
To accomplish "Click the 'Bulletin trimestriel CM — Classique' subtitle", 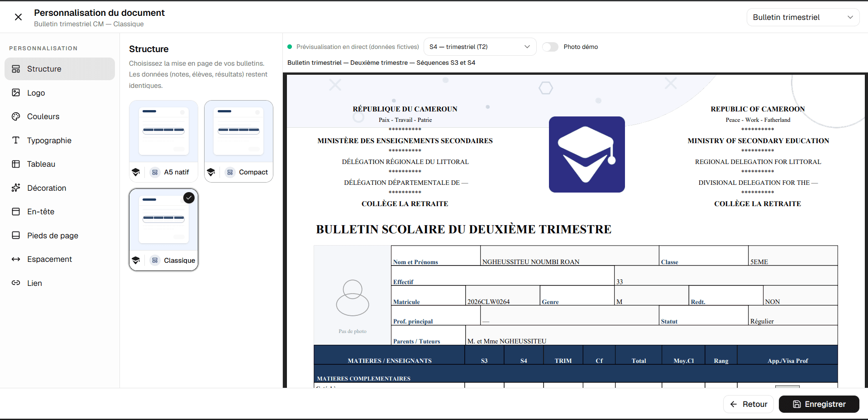I will coord(89,24).
